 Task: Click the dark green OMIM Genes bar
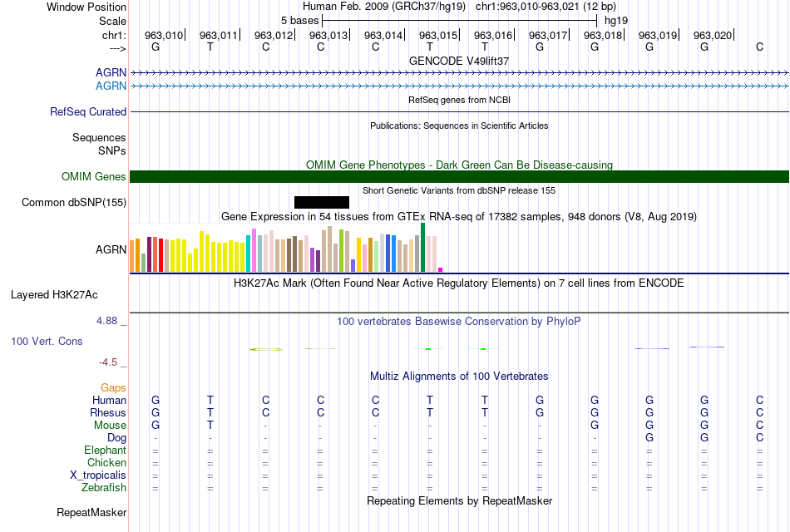point(460,176)
